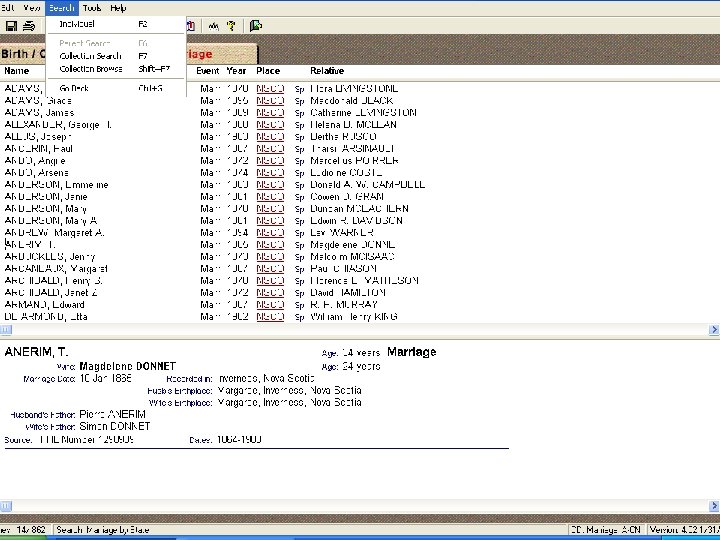Sort by the Relative column header

[327, 71]
